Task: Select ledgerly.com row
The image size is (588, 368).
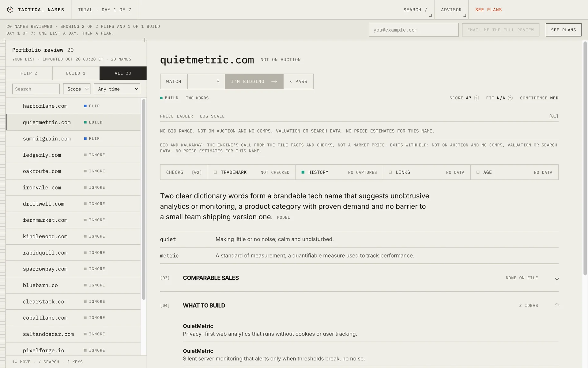Action: point(73,155)
